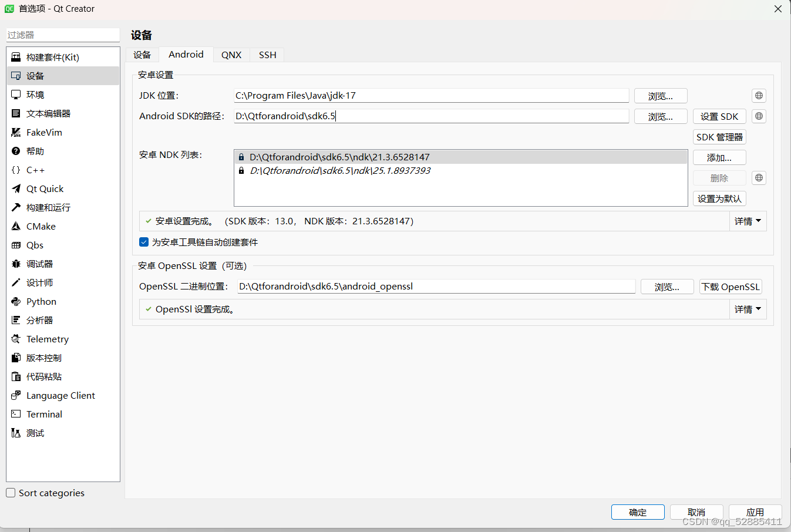This screenshot has height=532, width=791.
Task: Switch to the SSH tab
Action: click(x=268, y=55)
